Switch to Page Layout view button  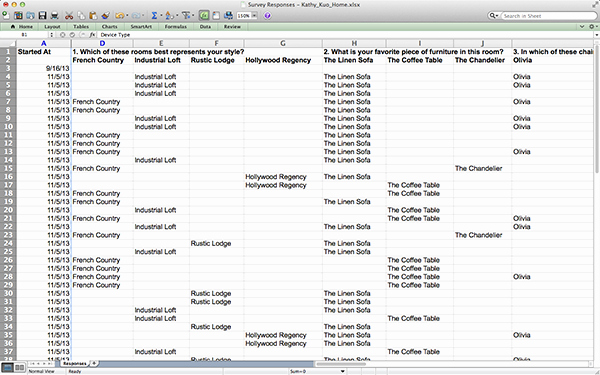[20, 368]
